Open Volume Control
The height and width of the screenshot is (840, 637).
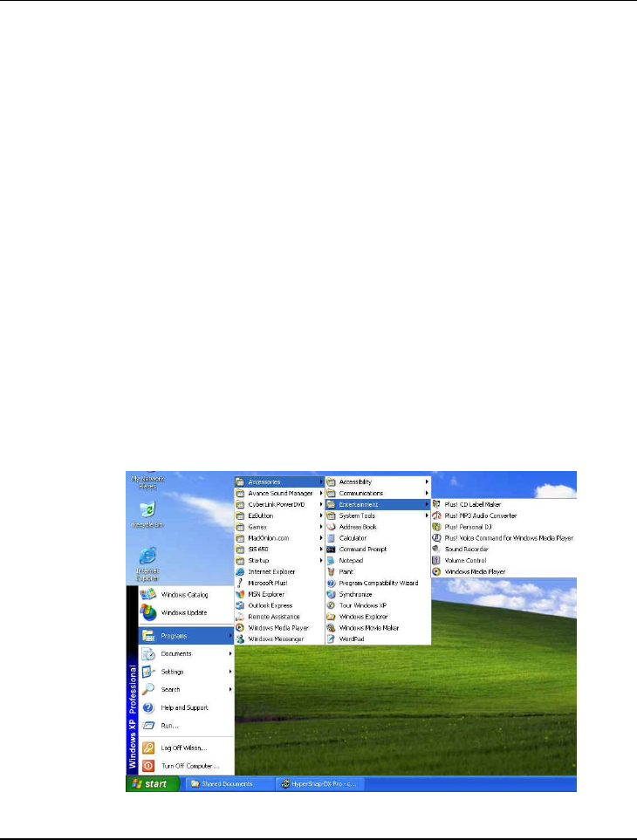[503, 560]
